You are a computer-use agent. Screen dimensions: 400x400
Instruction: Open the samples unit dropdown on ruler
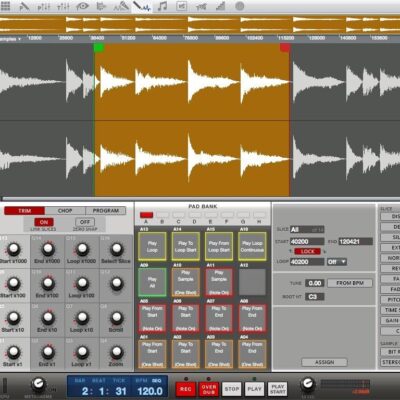[10, 39]
